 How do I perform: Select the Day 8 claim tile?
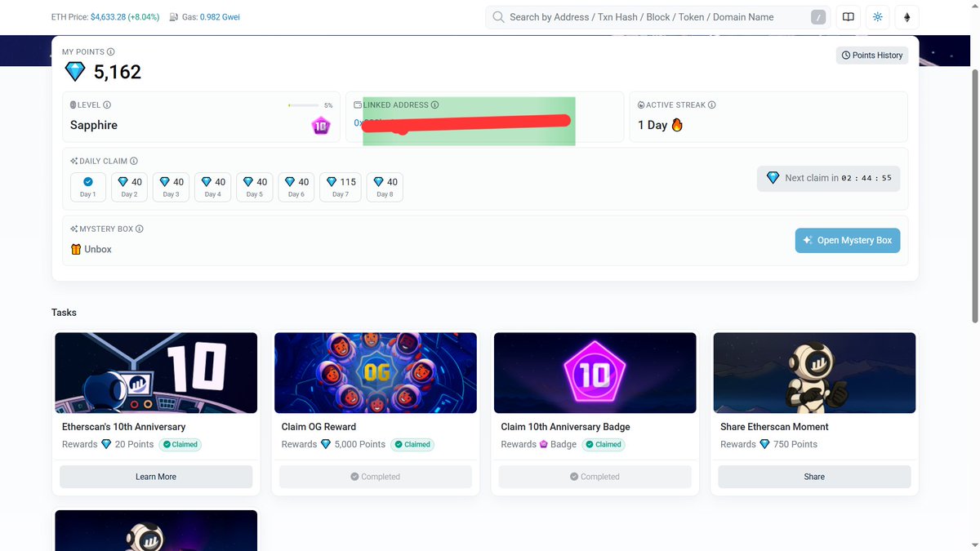[x=385, y=187]
